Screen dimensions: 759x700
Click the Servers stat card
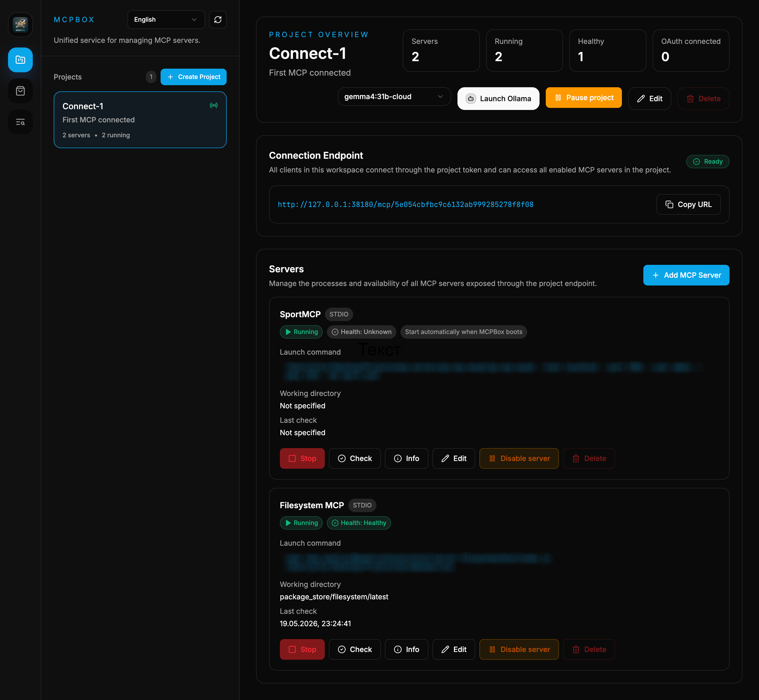(441, 50)
